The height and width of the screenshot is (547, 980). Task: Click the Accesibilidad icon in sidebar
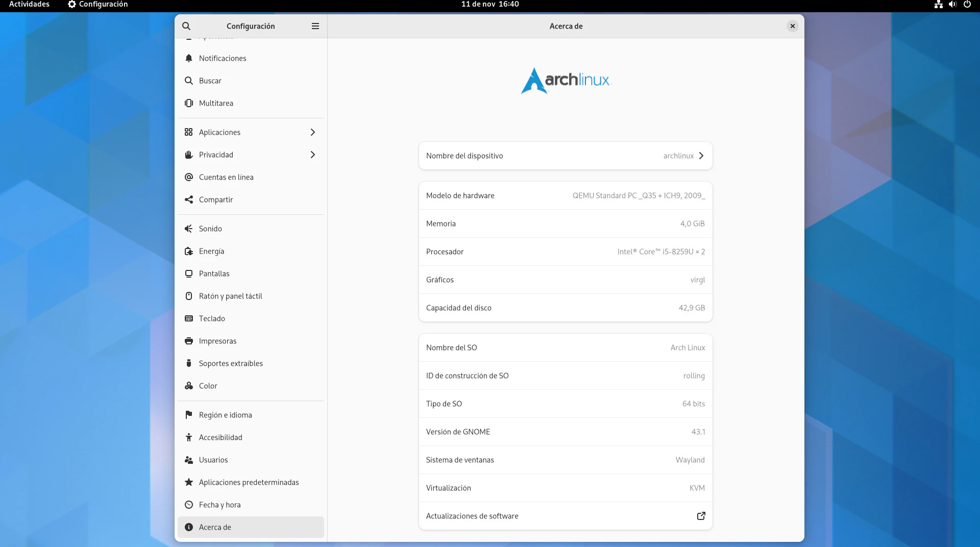(189, 437)
